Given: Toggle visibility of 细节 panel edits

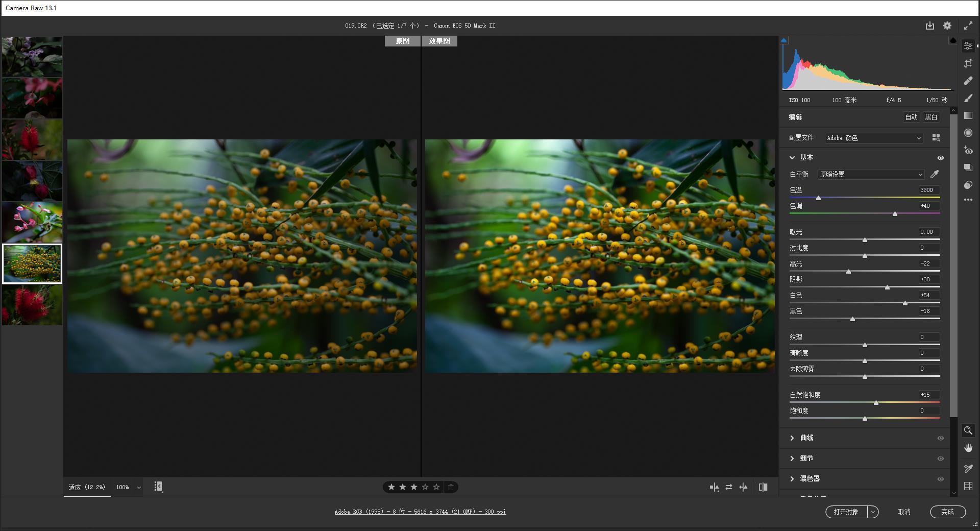Looking at the screenshot, I should [x=940, y=458].
